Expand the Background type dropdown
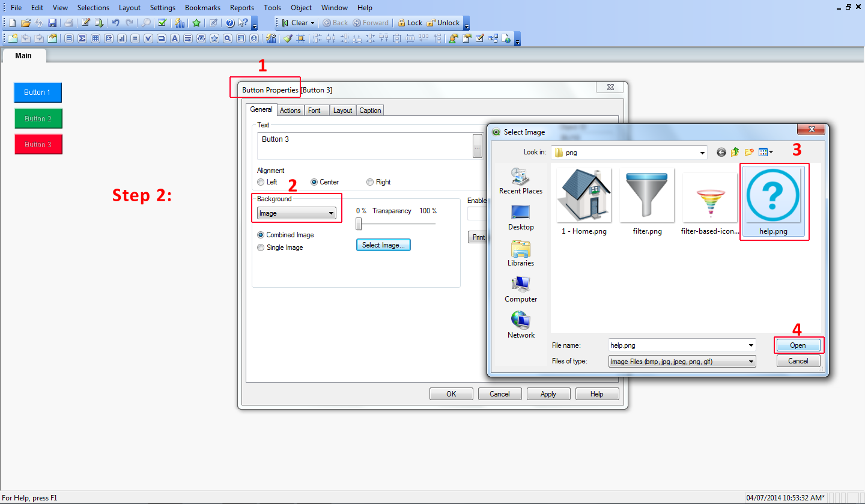865x504 pixels. (x=331, y=213)
